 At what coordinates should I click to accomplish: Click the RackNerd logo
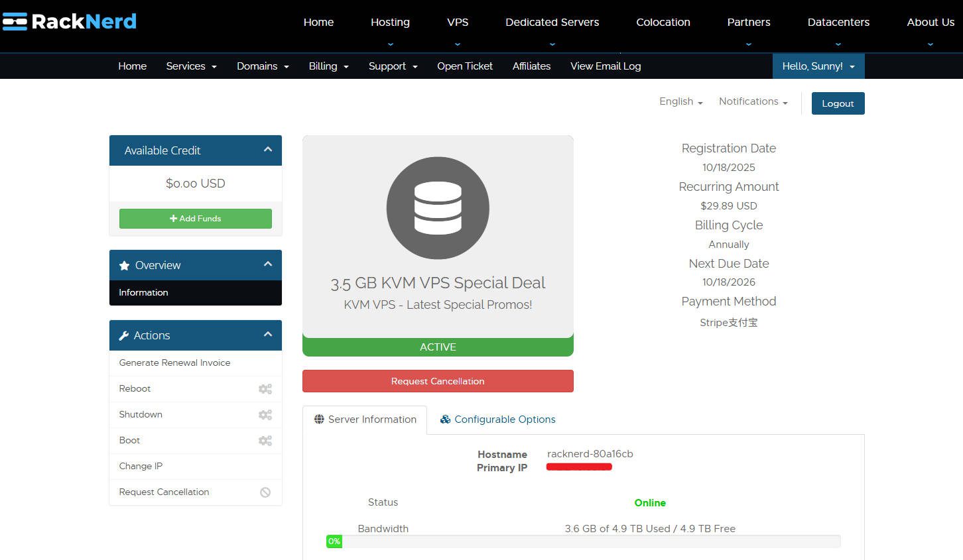(x=70, y=21)
